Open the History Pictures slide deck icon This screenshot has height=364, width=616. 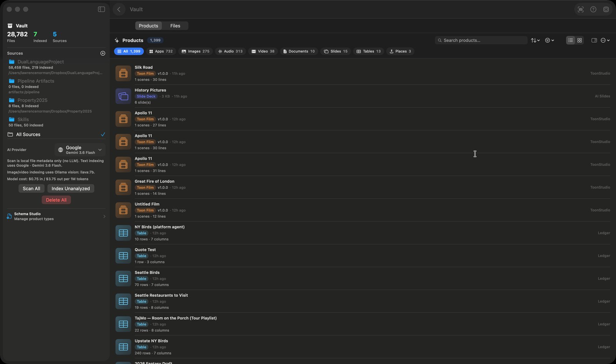[x=123, y=96]
